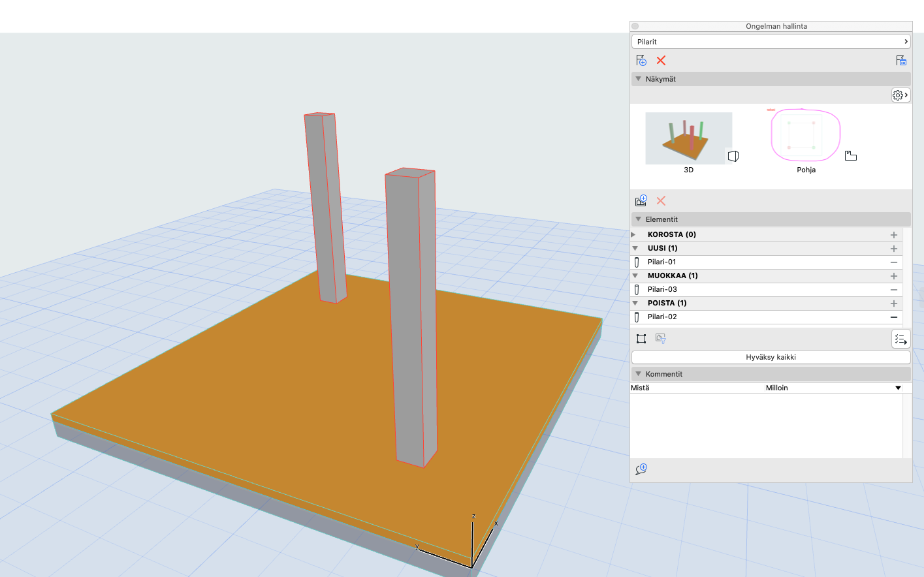This screenshot has width=924, height=577.
Task: Click the rear column in 3D view
Action: tap(325, 209)
